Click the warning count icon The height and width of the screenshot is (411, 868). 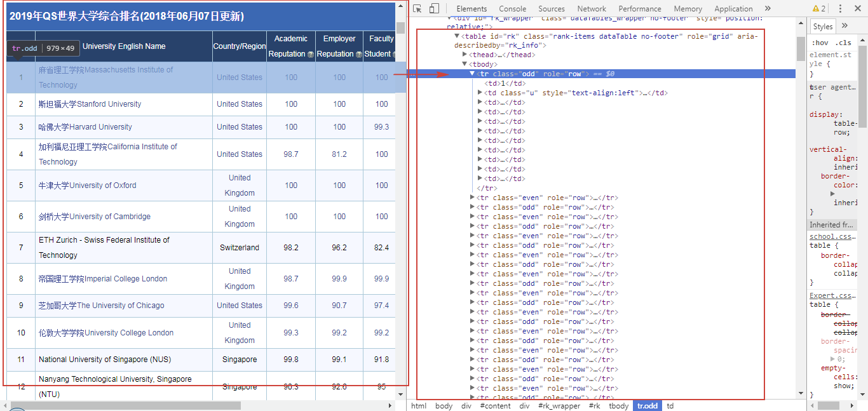click(x=819, y=9)
